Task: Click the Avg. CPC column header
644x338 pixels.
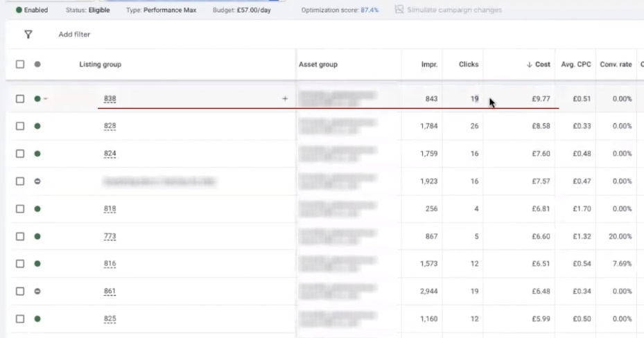Action: tap(575, 64)
